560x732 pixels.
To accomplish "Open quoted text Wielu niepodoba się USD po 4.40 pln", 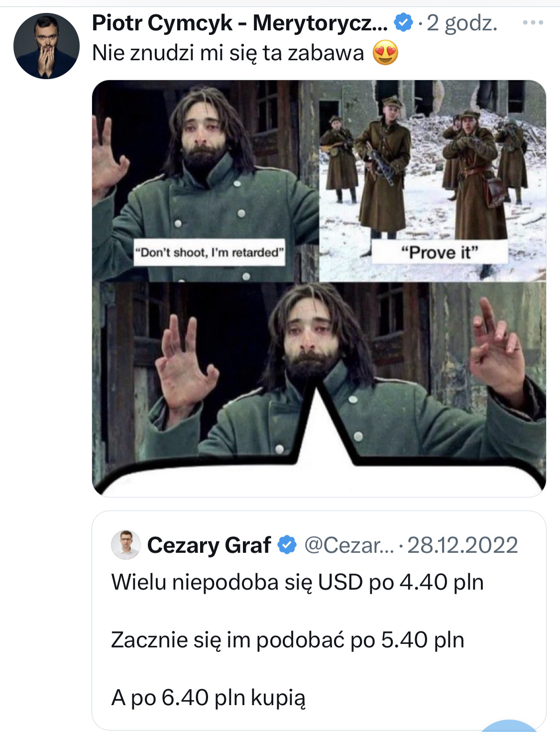I will [x=298, y=582].
